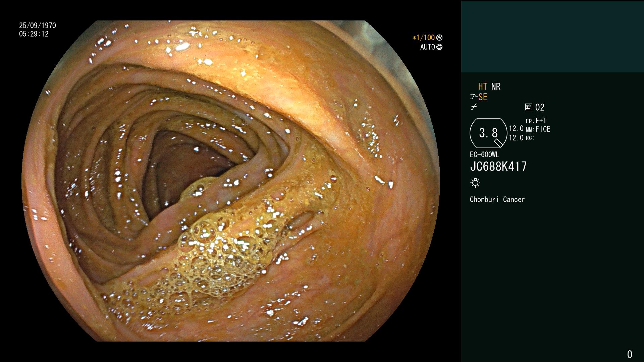This screenshot has height=362, width=644.
Task: Click the preset settings icon beside 02
Action: click(529, 107)
